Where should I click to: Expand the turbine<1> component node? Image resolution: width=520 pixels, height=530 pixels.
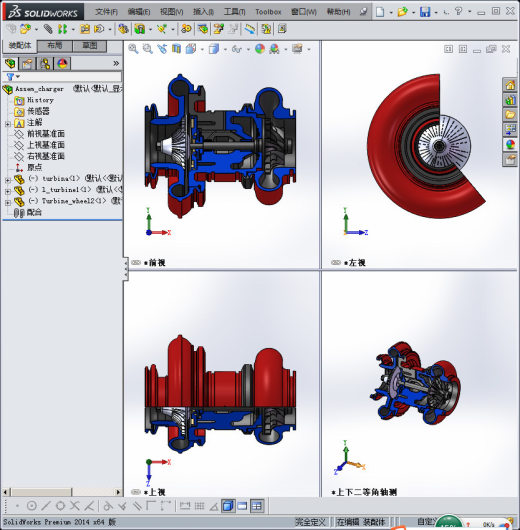[8, 180]
